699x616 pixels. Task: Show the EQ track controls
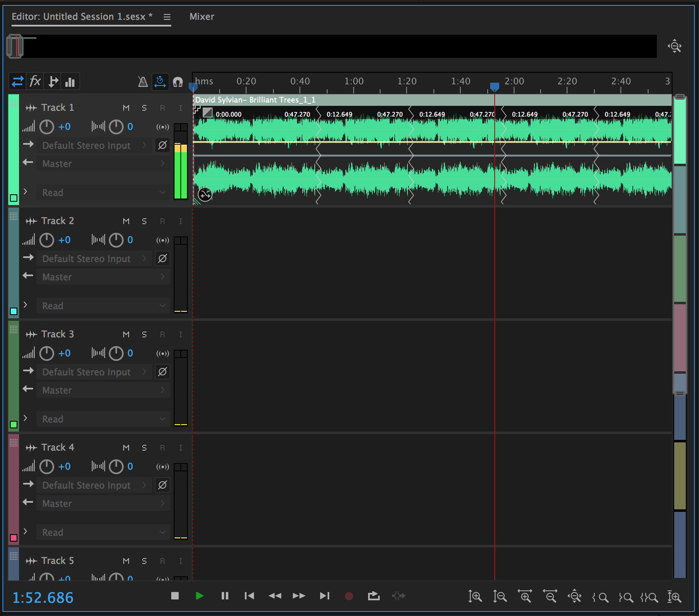click(x=70, y=82)
